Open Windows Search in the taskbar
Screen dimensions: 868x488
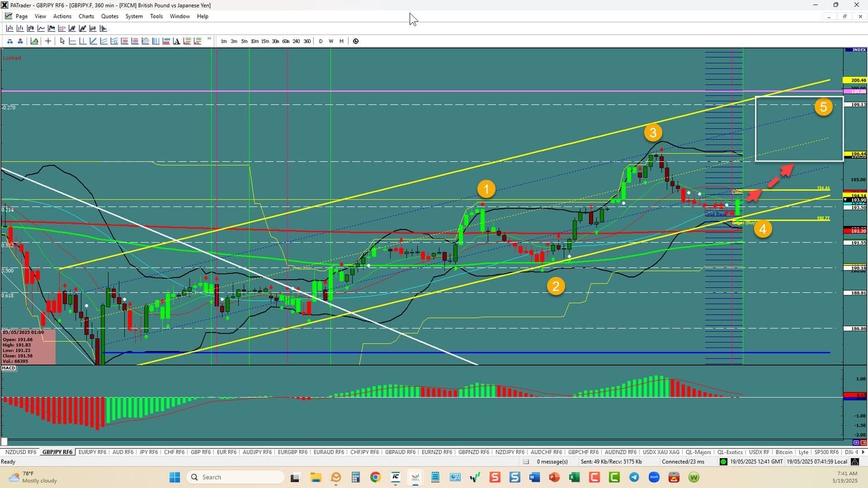(x=234, y=476)
